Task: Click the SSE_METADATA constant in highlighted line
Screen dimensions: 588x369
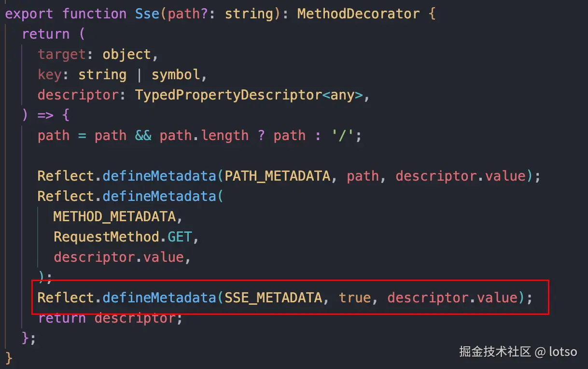Action: 273,298
